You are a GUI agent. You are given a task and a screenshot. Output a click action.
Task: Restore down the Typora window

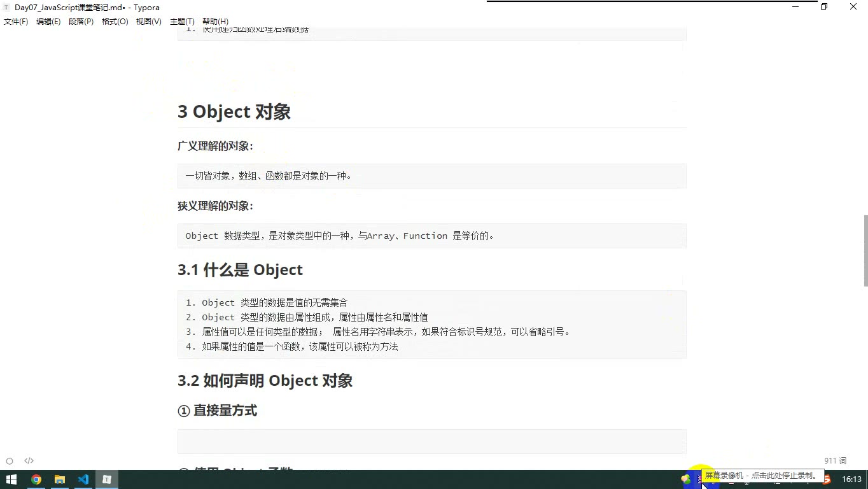[x=824, y=7]
